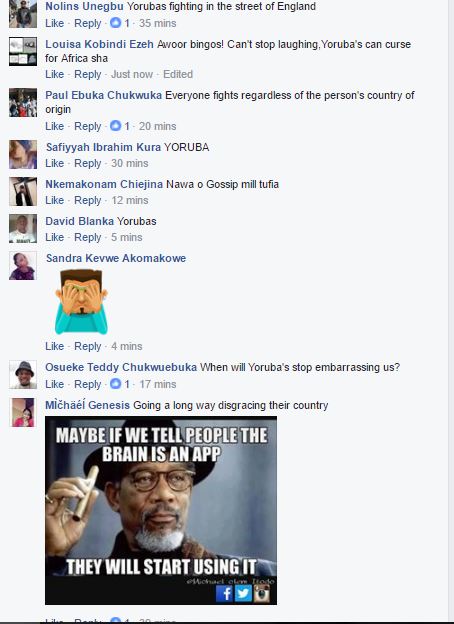This screenshot has height=624, width=454.
Task: Open Sandra Kevwe Akomakowe's facepalm sticker
Action: 81,301
